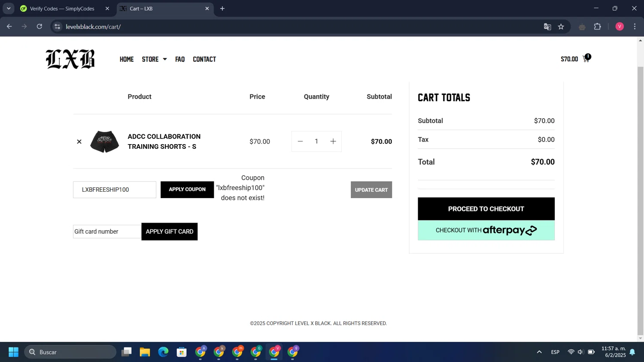Open the extensions puzzle icon
Viewport: 644px width, 362px height.
click(597, 27)
